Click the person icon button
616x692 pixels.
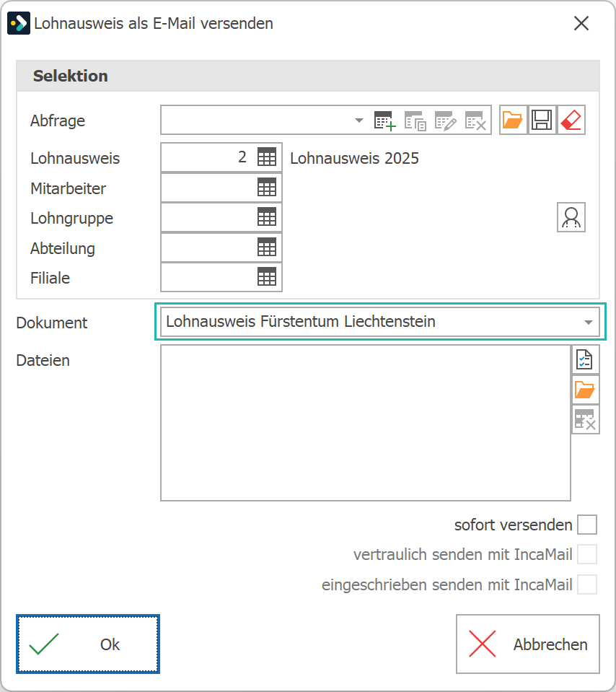pyautogui.click(x=571, y=217)
